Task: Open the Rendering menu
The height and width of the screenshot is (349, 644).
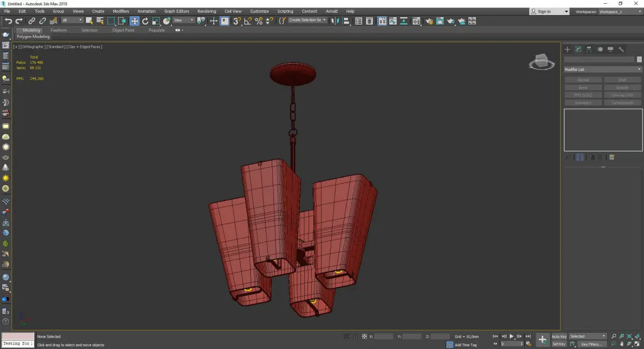Action: tap(207, 11)
